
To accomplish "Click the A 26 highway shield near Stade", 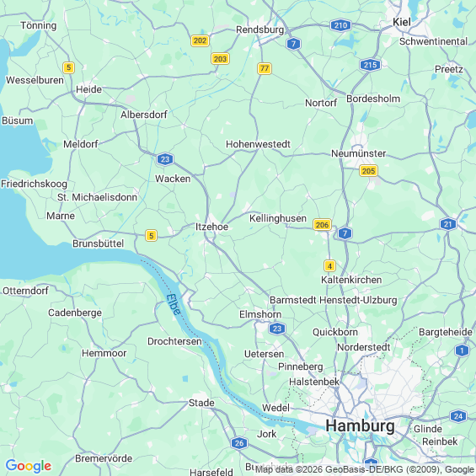I will 239,443.
